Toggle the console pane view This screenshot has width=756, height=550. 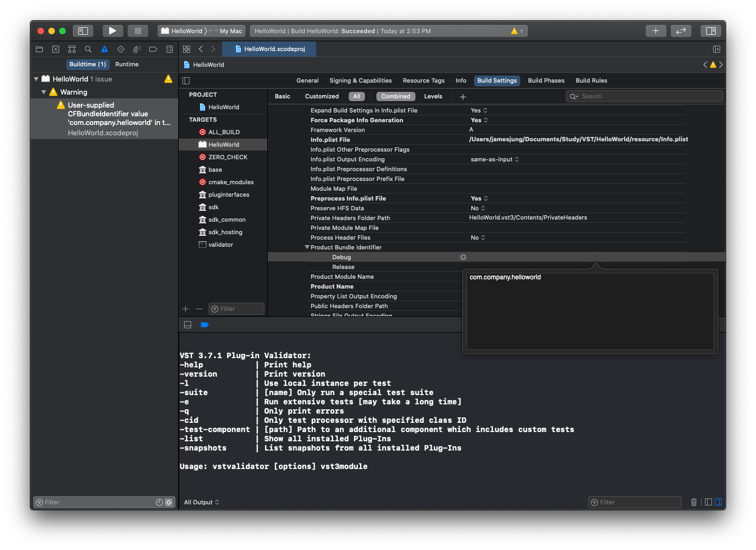point(718,502)
